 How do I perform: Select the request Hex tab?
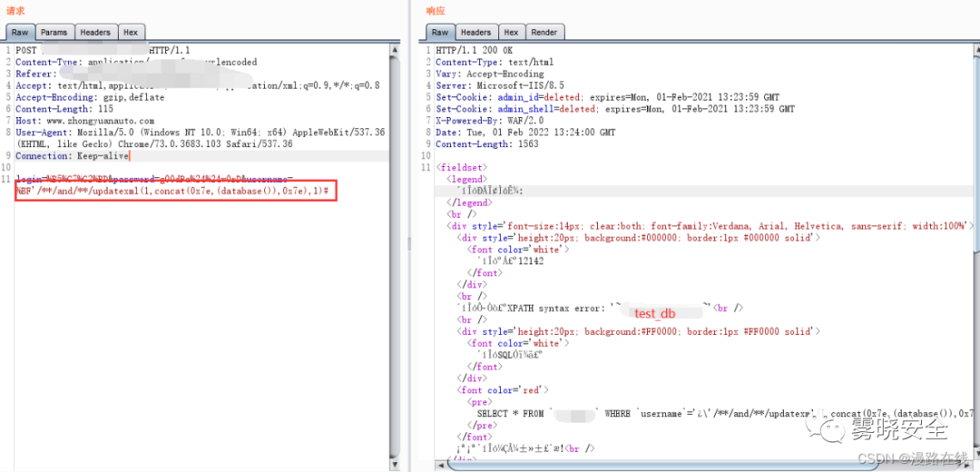coord(131,32)
